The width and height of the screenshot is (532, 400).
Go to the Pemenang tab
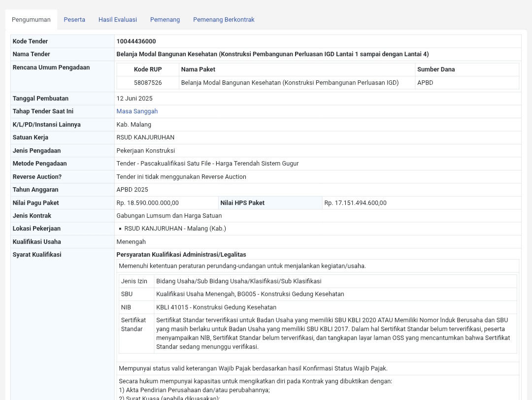[x=165, y=20]
